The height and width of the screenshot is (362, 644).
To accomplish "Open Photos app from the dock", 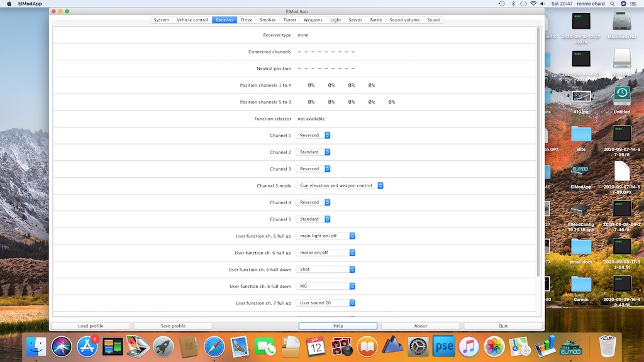I will coord(494,346).
